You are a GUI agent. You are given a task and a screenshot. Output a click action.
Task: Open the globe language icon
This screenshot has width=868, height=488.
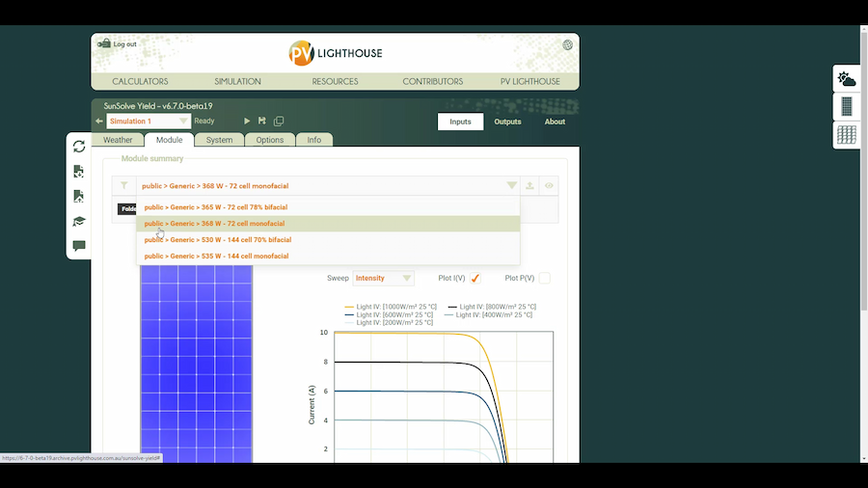point(567,44)
